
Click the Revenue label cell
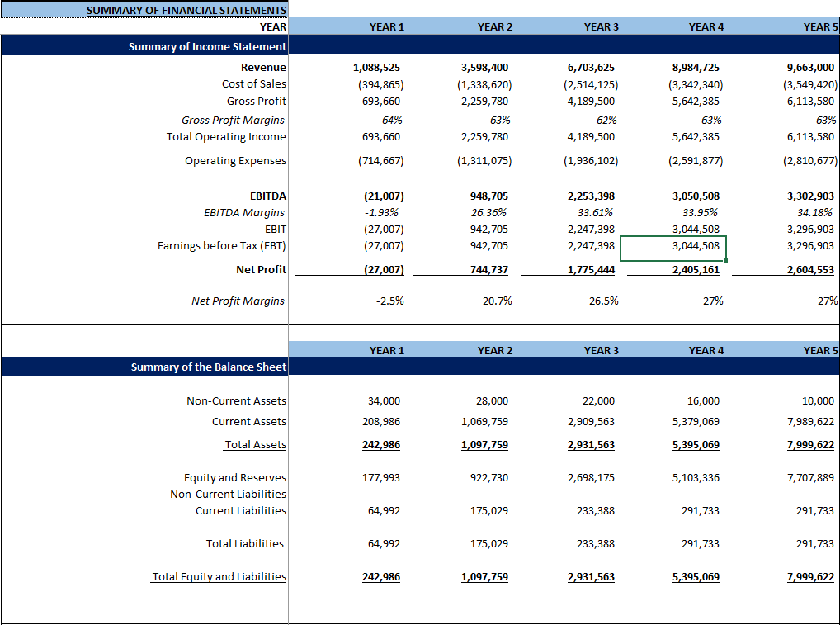point(264,67)
